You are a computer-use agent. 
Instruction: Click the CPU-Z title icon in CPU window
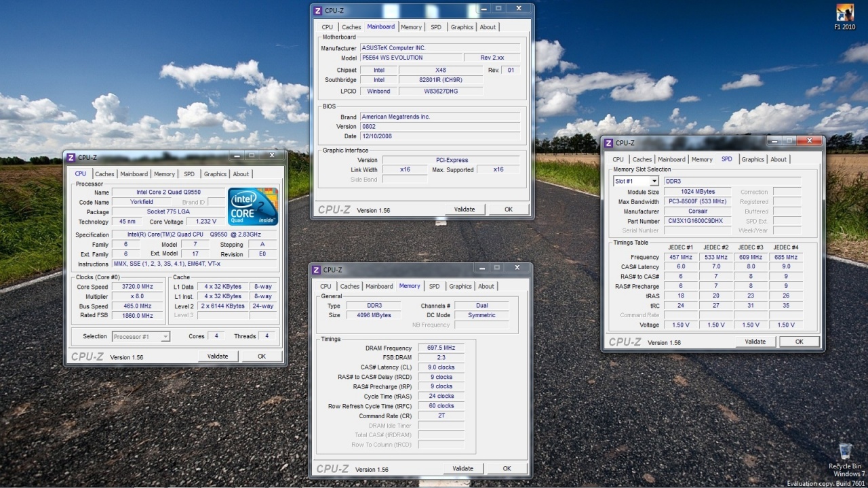pyautogui.click(x=71, y=157)
